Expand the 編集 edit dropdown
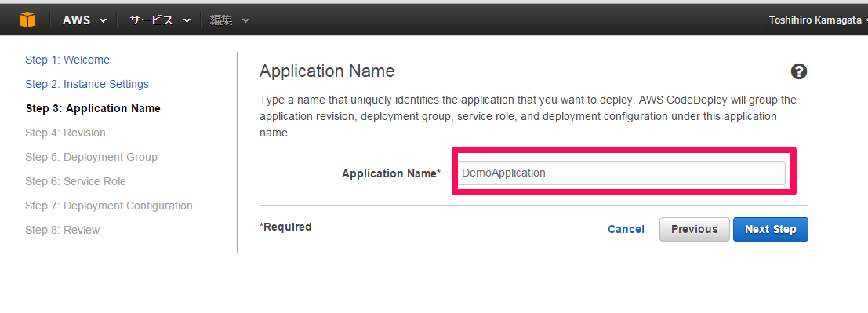868x313 pixels. [x=229, y=20]
